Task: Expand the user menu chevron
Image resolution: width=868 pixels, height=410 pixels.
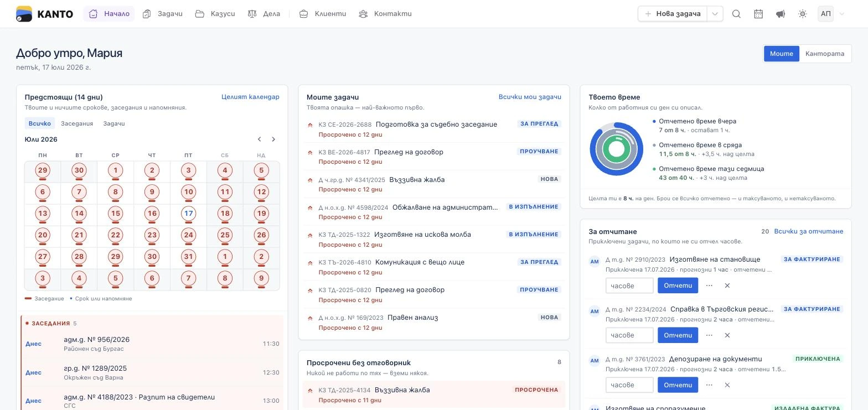Action: click(842, 14)
